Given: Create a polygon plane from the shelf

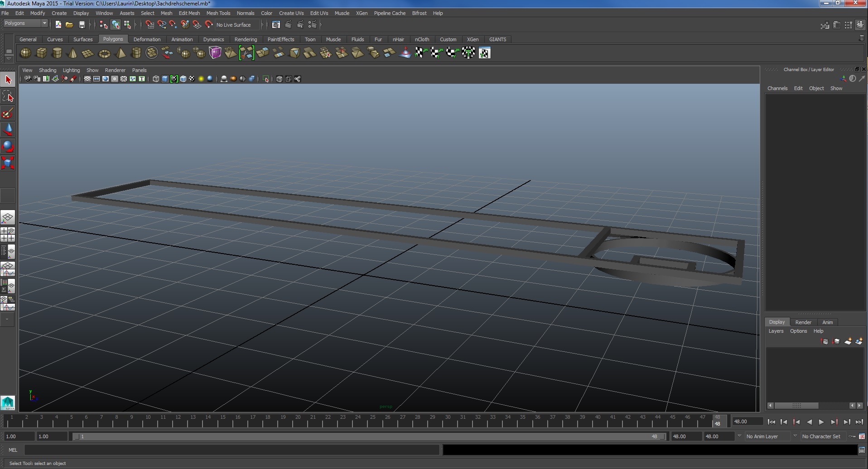Looking at the screenshot, I should tap(87, 53).
